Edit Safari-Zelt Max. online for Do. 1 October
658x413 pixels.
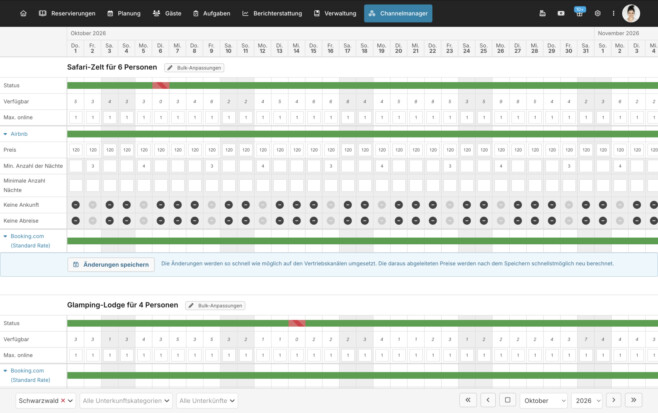coord(76,118)
